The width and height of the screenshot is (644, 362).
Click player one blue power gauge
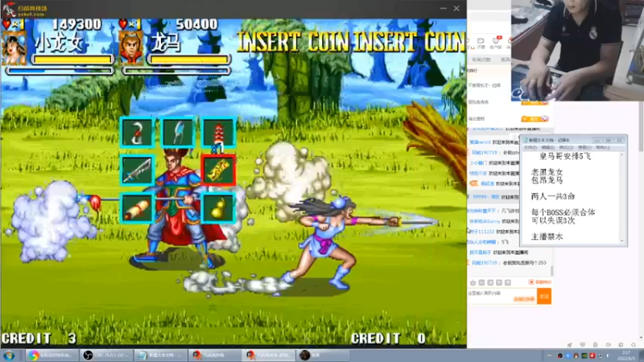point(60,71)
